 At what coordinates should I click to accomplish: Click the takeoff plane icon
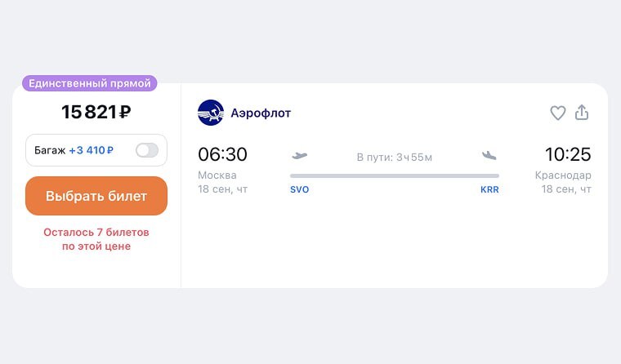pos(299,156)
